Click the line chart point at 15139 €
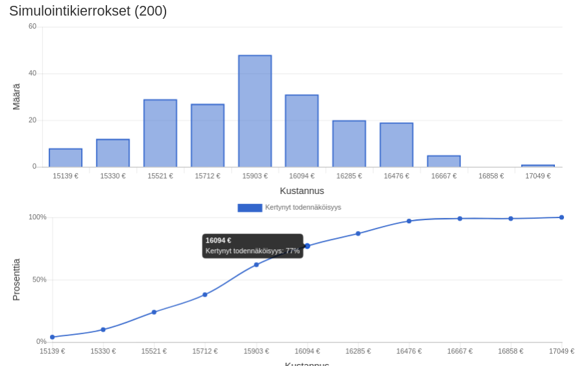588x366 pixels. tap(53, 337)
